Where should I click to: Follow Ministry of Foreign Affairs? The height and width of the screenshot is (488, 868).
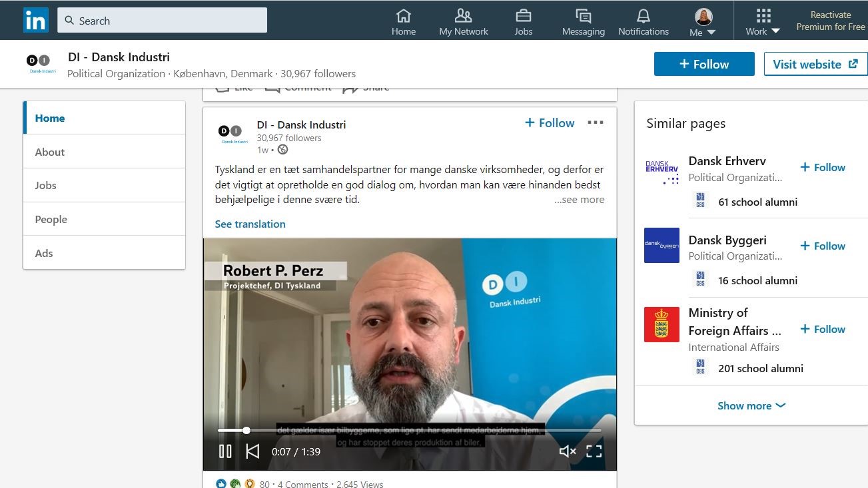pyautogui.click(x=823, y=329)
